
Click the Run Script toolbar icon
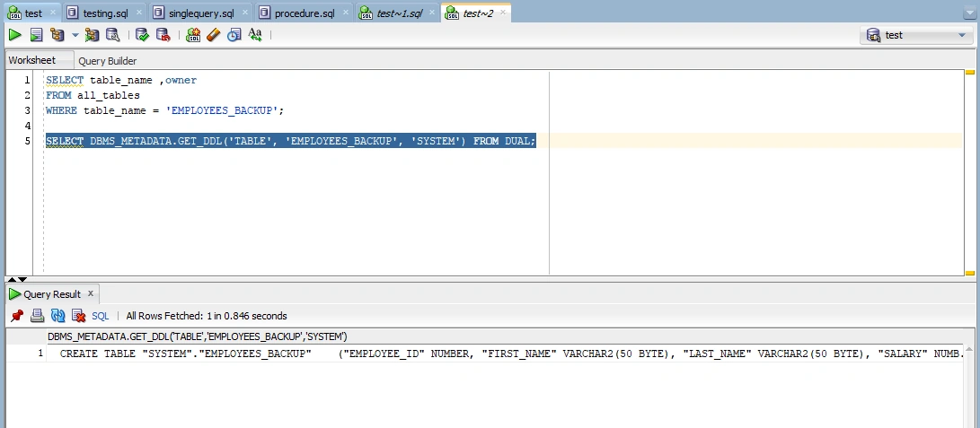coord(37,35)
